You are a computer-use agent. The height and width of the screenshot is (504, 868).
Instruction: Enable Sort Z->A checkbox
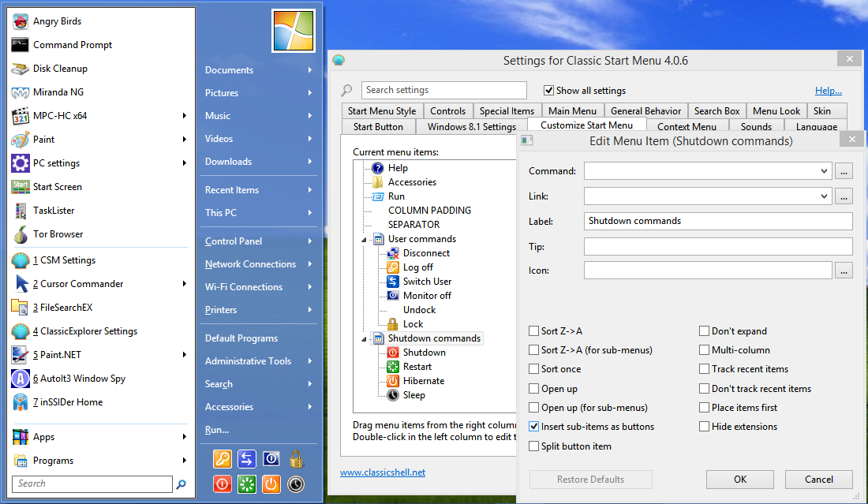pos(533,330)
